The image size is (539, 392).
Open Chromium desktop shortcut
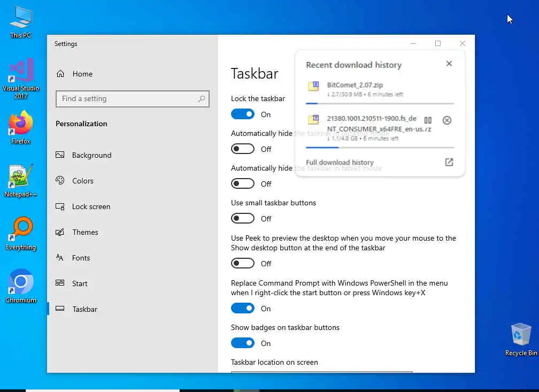point(21,286)
